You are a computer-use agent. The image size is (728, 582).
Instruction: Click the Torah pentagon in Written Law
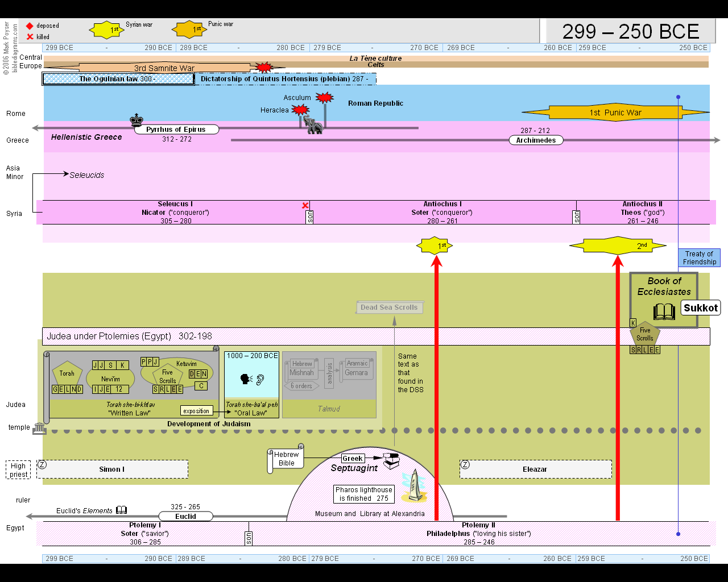click(67, 373)
